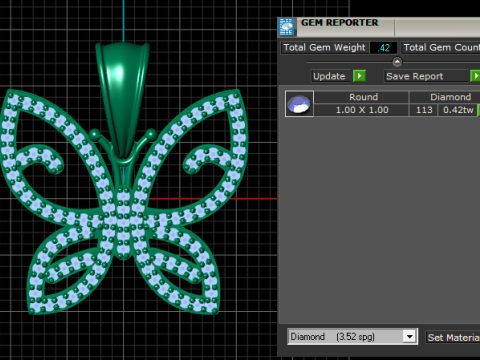Click the Round column header

point(362,97)
